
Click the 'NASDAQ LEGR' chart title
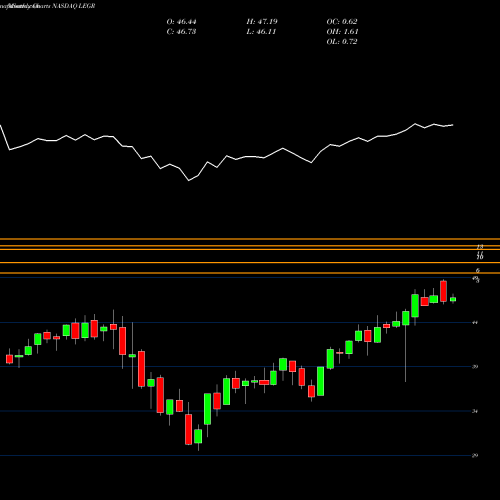pos(74,6)
